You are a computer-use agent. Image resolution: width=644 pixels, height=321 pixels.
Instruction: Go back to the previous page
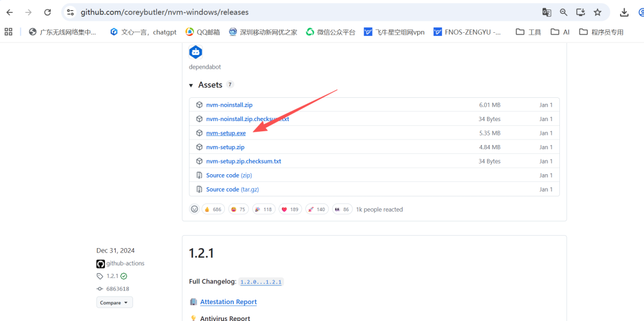(x=10, y=13)
